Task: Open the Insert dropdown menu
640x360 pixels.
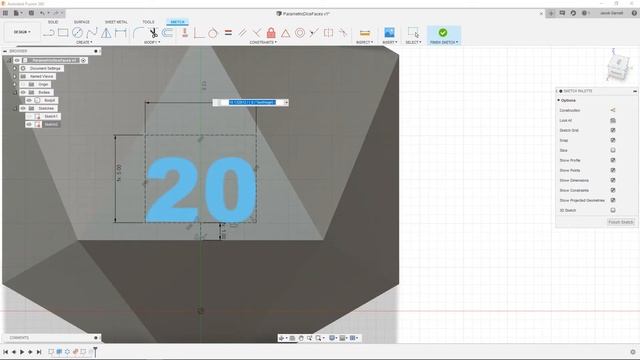Action: coord(389,42)
